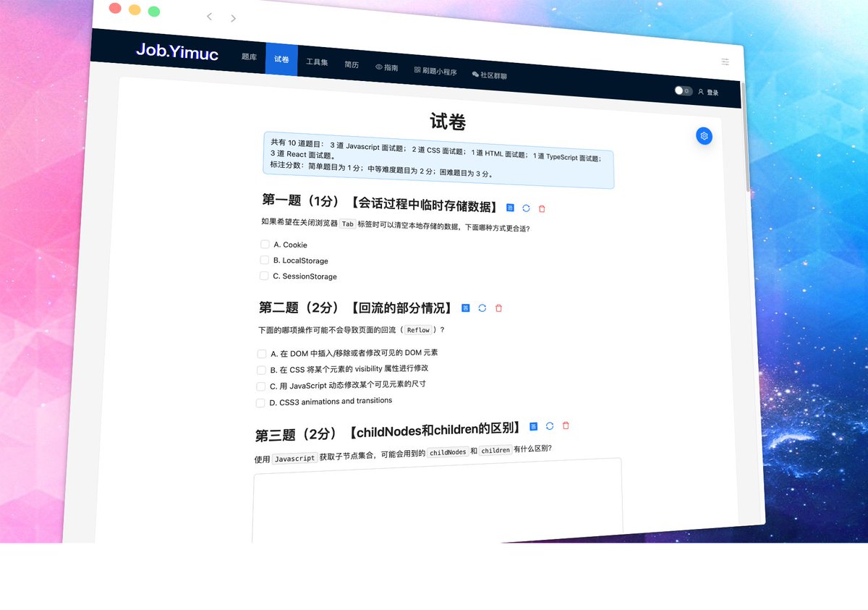
Task: Click the Reflow code tag in question two
Action: pyautogui.click(x=418, y=330)
